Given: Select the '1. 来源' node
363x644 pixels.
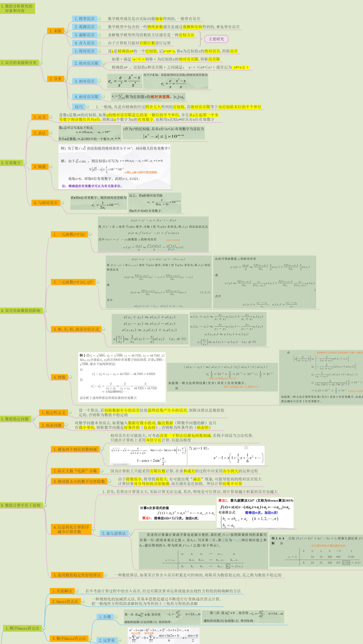Looking at the screenshot, I should 56,31.
